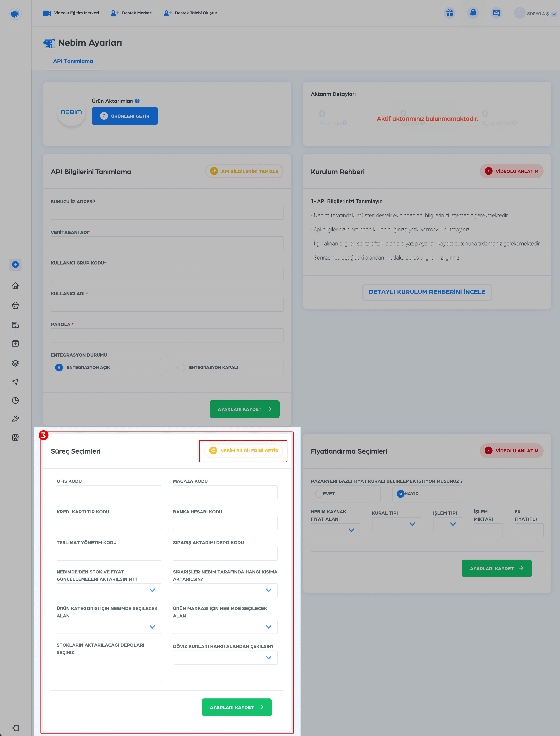560x736 pixels.
Task: Open the layers stack sidebar icon
Action: pos(15,363)
